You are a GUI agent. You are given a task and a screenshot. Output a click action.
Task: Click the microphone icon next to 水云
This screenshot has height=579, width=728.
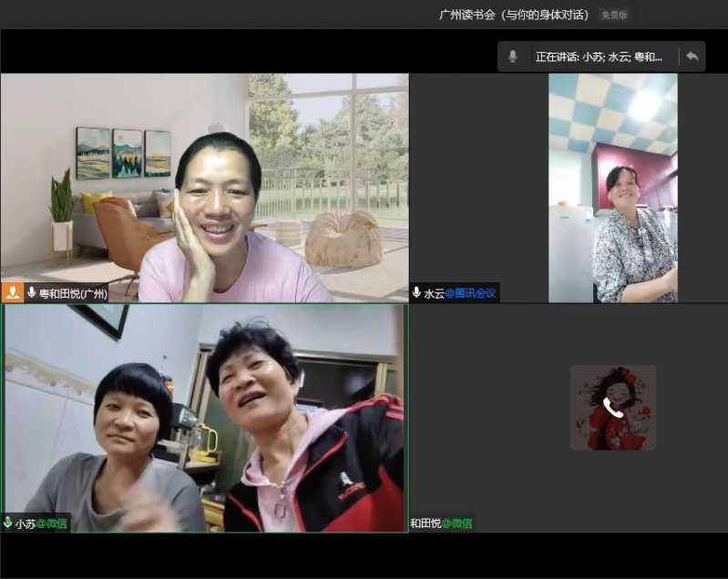[x=417, y=293]
